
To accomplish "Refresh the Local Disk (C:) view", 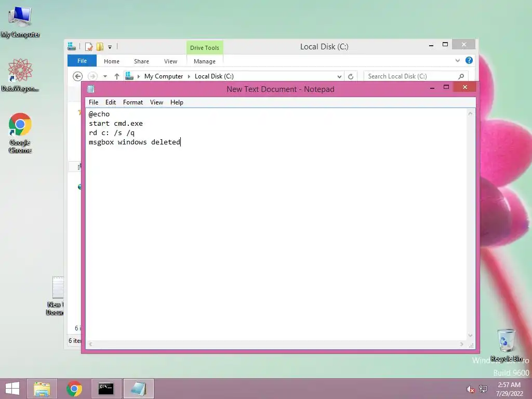I will [x=351, y=76].
